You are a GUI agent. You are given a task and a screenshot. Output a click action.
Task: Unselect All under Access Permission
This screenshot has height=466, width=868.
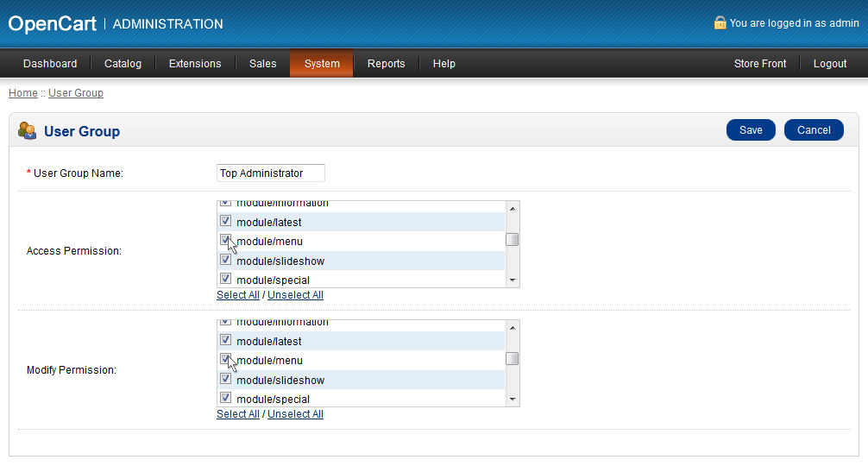click(x=295, y=295)
